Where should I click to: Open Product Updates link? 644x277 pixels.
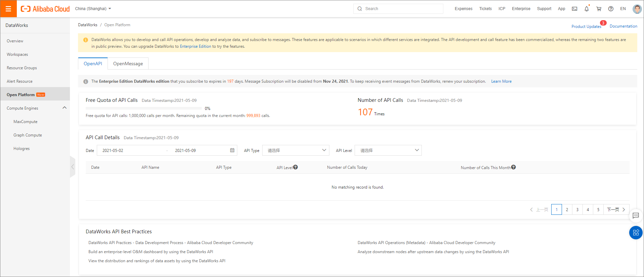click(586, 27)
